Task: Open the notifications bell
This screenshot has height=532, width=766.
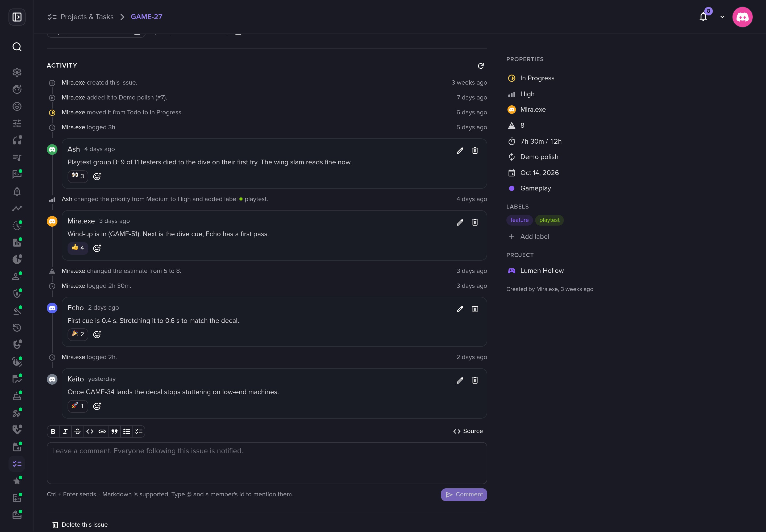Action: tap(703, 17)
